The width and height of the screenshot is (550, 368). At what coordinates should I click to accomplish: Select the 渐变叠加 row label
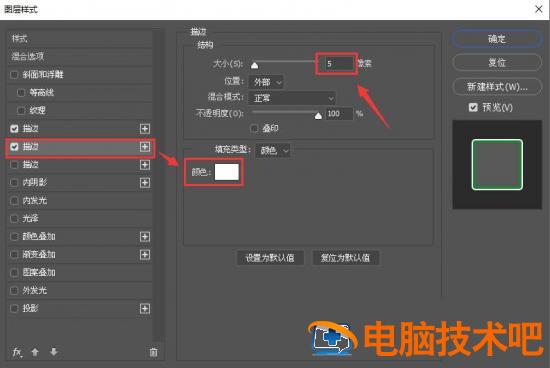(x=39, y=254)
